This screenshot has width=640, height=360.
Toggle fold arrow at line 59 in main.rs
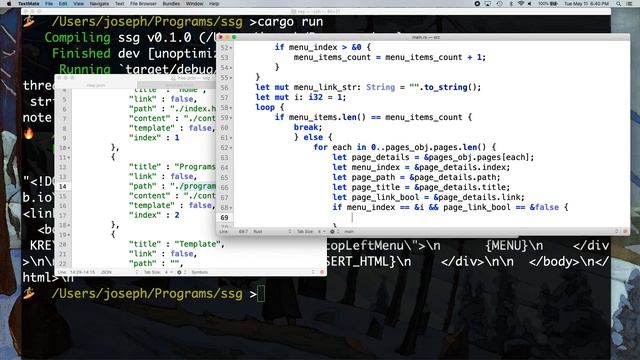coord(231,118)
